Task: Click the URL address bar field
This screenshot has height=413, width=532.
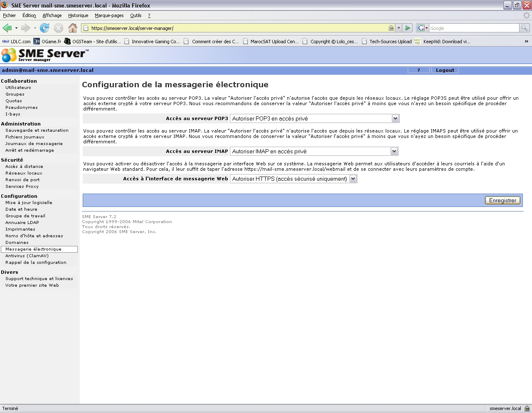Action: 239,28
